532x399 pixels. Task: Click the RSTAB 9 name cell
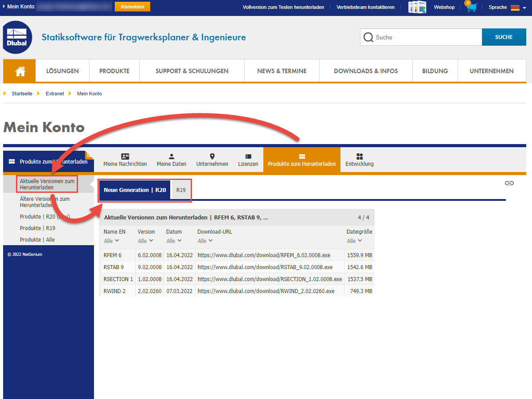(x=113, y=267)
